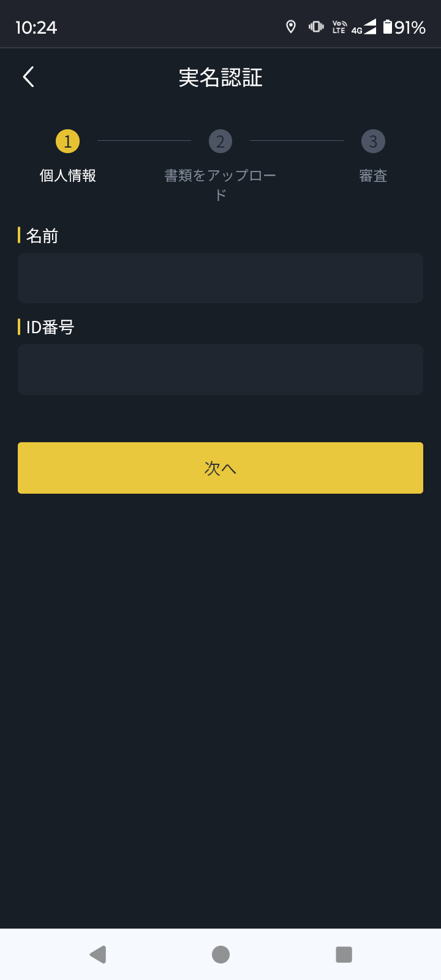Image resolution: width=441 pixels, height=980 pixels.
Task: Tap the step 1 circle indicator
Action: [67, 141]
